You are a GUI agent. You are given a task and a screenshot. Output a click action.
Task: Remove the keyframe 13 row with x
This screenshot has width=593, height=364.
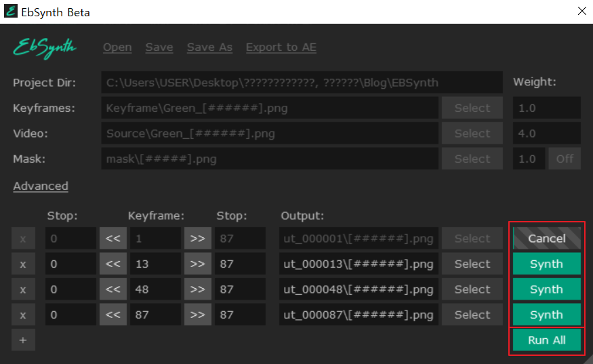[22, 264]
